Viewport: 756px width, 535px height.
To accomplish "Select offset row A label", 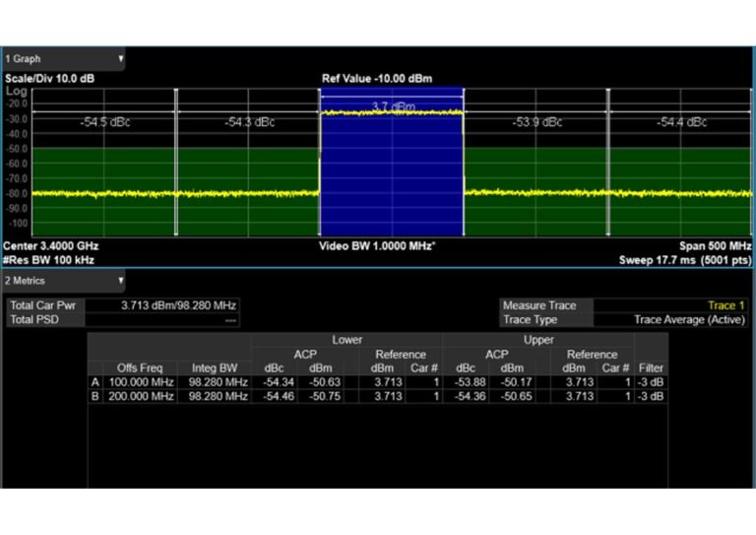I will (x=95, y=382).
